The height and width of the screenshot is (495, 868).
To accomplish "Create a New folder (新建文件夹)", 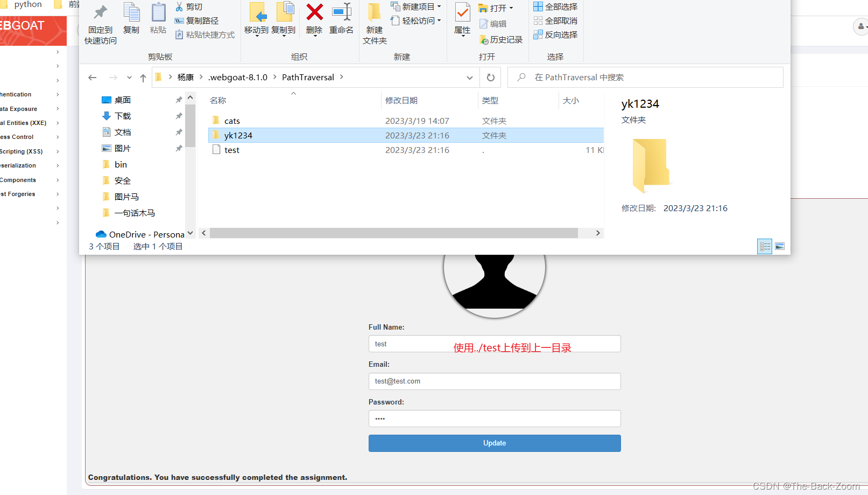I will pos(375,24).
